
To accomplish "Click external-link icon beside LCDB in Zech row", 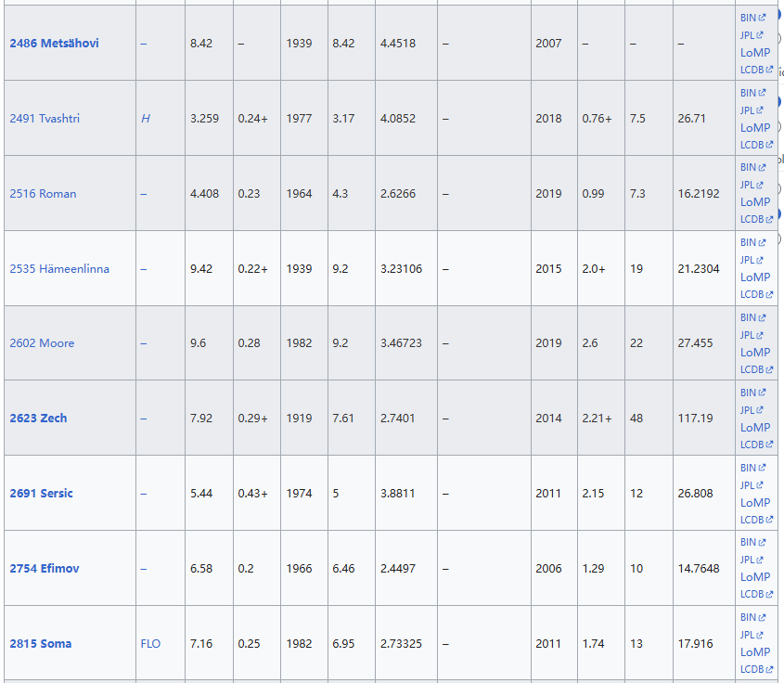I will coord(769,445).
